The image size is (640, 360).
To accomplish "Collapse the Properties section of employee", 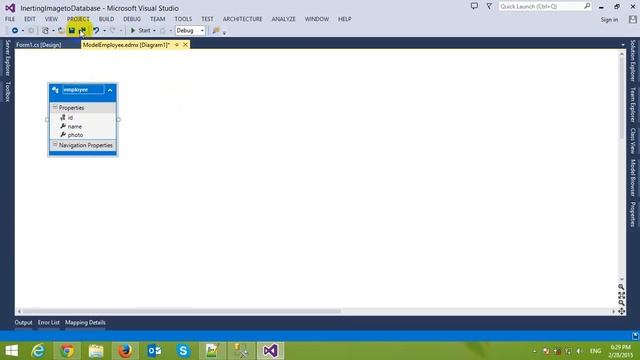I will point(55,107).
